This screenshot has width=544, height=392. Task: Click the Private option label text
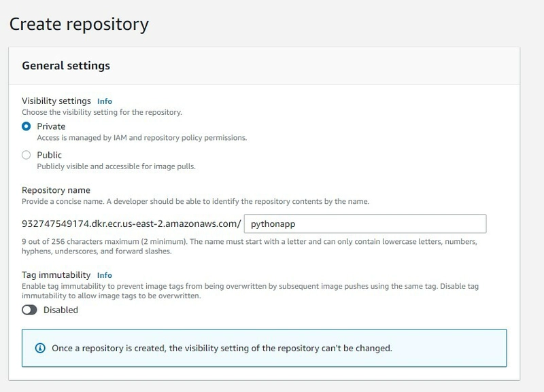click(x=51, y=126)
